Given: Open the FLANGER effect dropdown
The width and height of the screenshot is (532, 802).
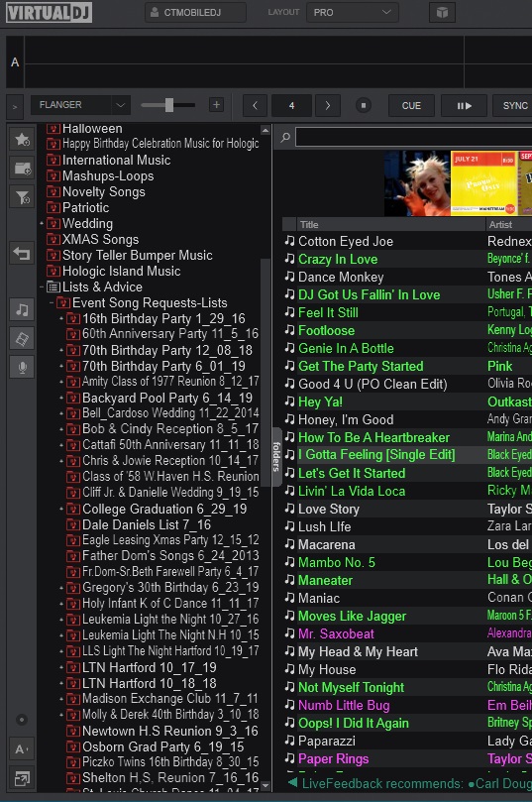Looking at the screenshot, I should 80,105.
